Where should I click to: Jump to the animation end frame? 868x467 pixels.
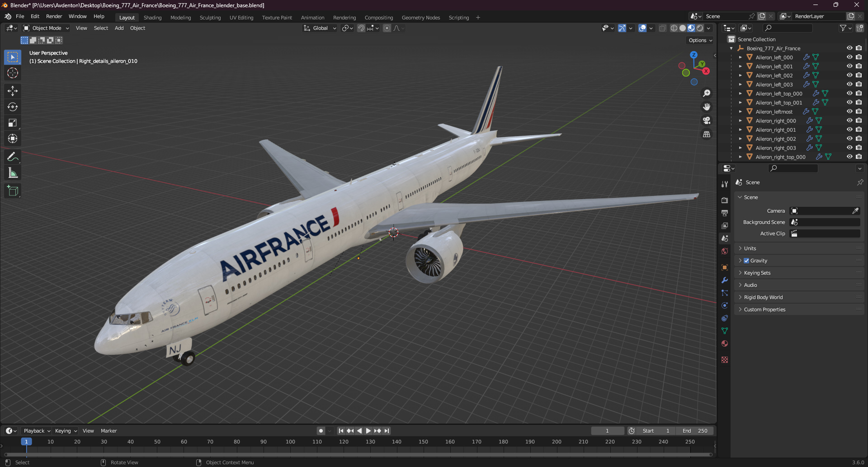tap(387, 431)
